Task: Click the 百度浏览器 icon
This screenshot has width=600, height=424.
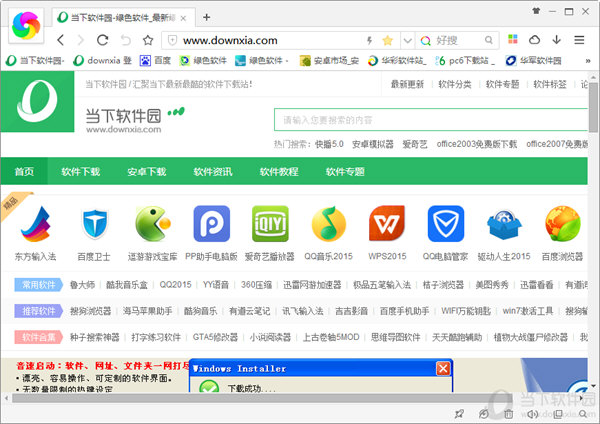Action: tap(562, 224)
